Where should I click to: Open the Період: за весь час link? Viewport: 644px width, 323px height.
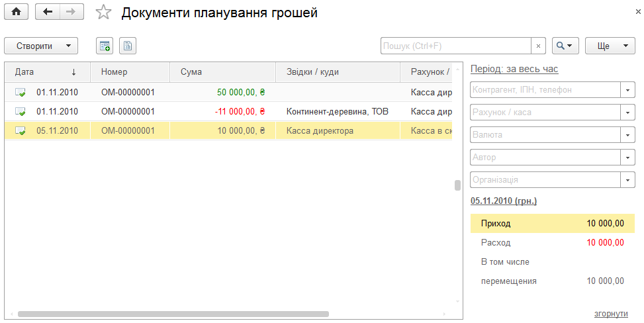(514, 69)
